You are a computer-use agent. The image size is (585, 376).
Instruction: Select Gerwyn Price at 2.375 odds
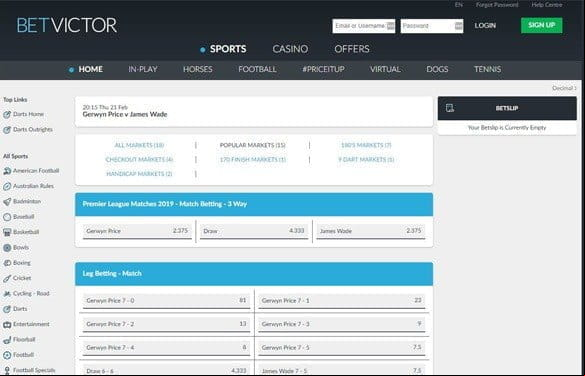coord(137,231)
